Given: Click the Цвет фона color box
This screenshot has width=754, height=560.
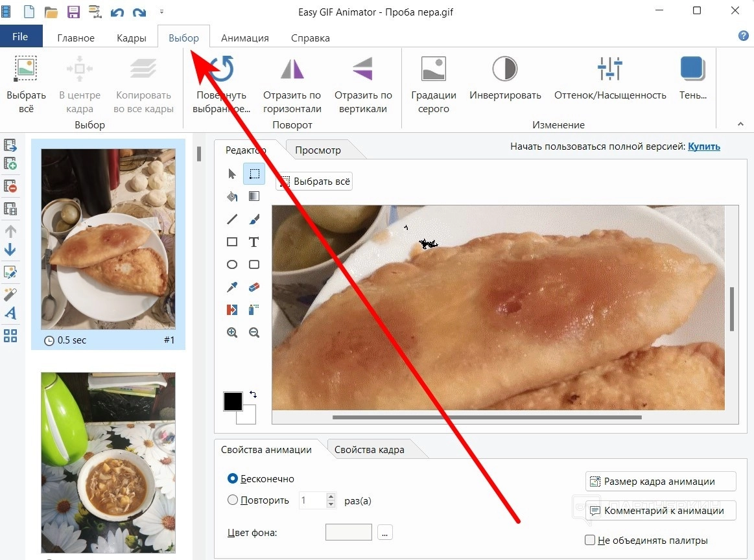Looking at the screenshot, I should click(349, 532).
